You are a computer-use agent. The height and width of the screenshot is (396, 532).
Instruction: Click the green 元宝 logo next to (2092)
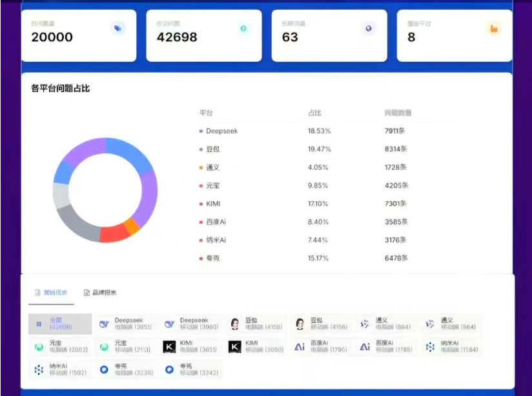(39, 347)
